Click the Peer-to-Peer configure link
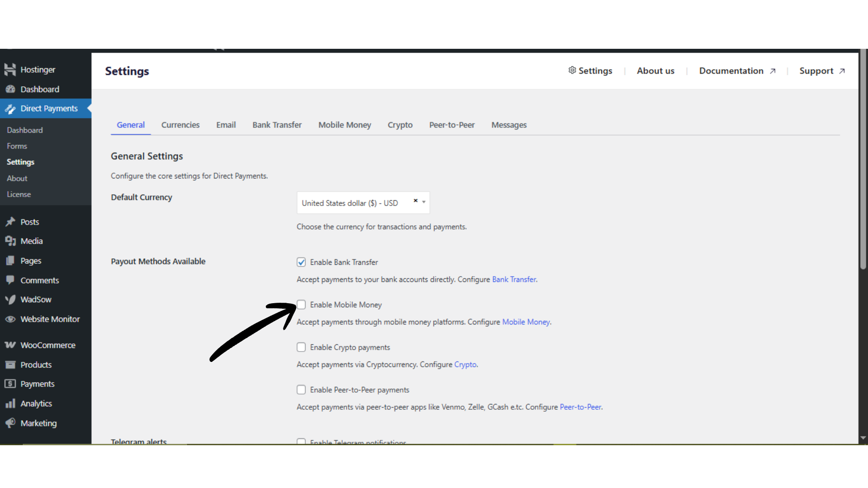 point(580,407)
